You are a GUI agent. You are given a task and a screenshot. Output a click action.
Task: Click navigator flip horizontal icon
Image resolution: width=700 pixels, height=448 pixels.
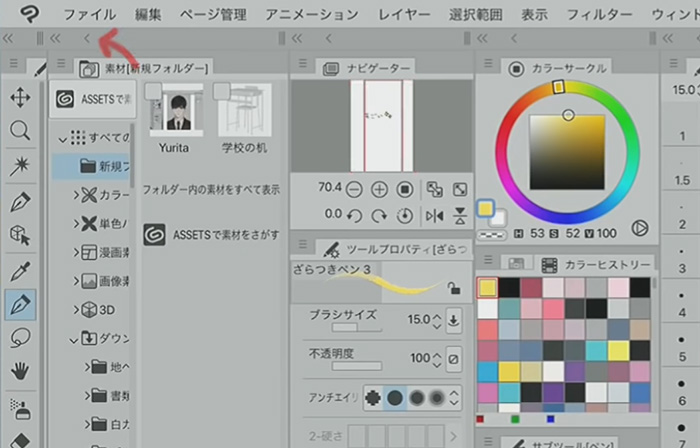click(434, 215)
